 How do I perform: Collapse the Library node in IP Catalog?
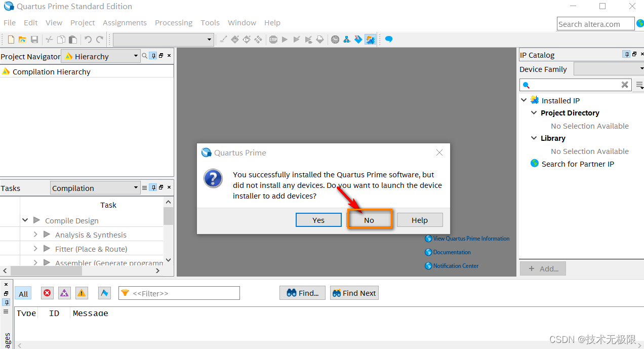tap(534, 138)
